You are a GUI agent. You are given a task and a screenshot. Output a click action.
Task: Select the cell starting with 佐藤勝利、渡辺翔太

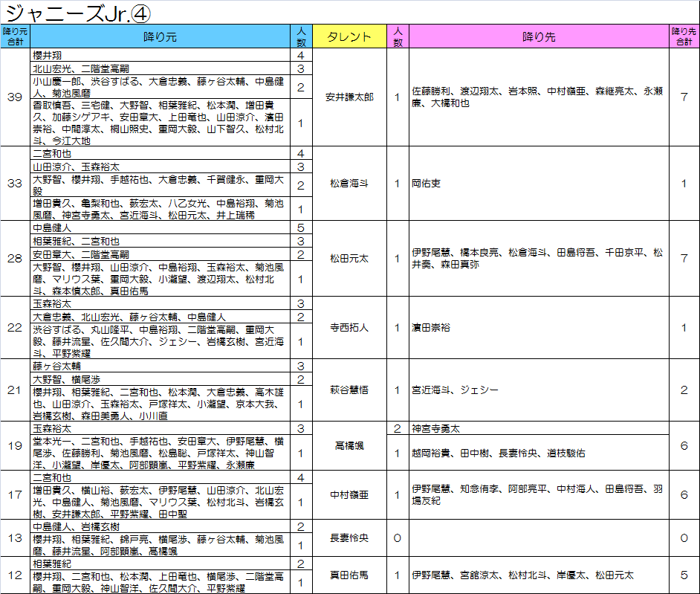(539, 97)
